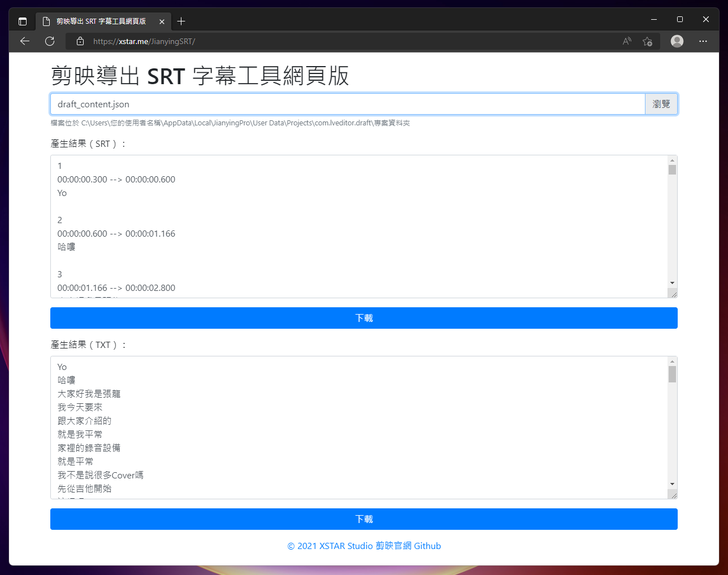Click the 00:00:00.300 --> 00:00:00.600 line

pos(116,180)
